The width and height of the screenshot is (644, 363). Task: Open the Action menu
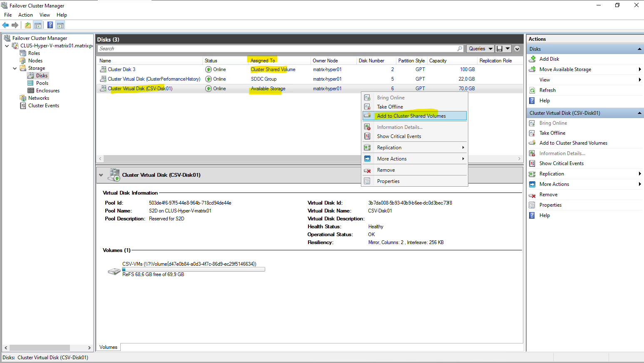click(25, 15)
